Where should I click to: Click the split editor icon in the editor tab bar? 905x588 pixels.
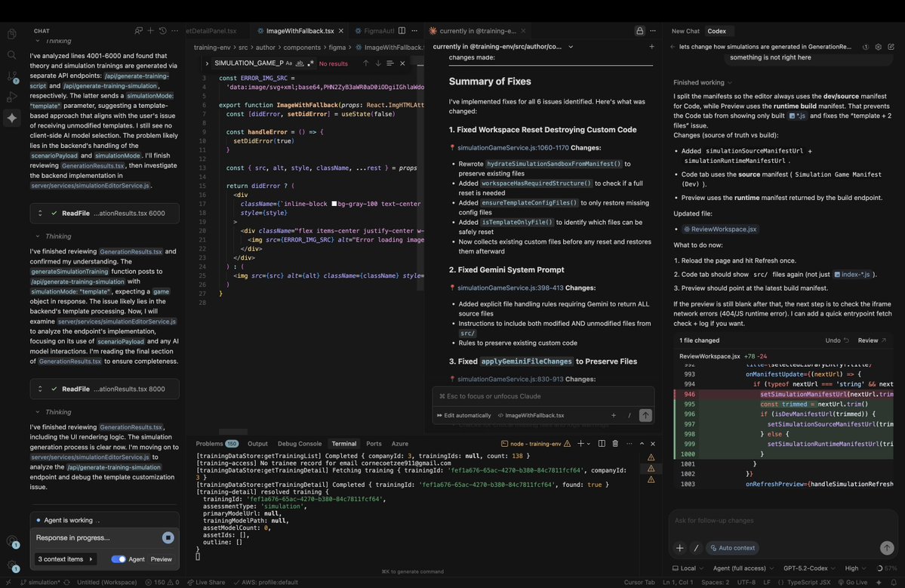coord(402,31)
